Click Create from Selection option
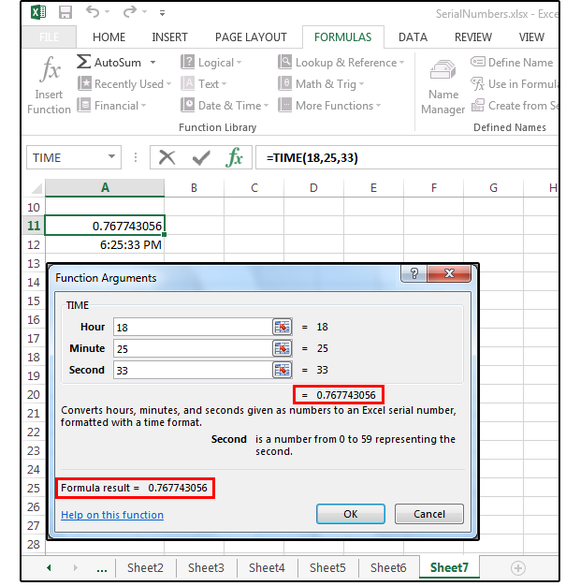The width and height of the screenshot is (580, 586). click(514, 105)
